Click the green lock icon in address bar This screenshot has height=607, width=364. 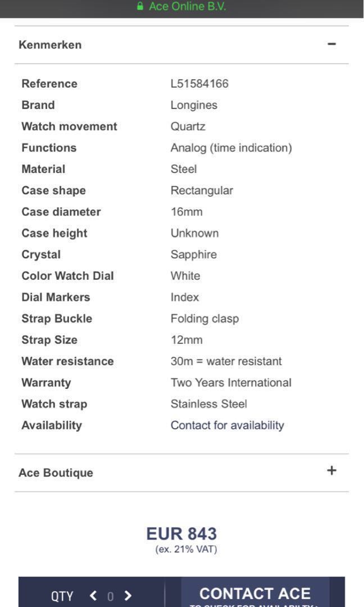[x=140, y=7]
